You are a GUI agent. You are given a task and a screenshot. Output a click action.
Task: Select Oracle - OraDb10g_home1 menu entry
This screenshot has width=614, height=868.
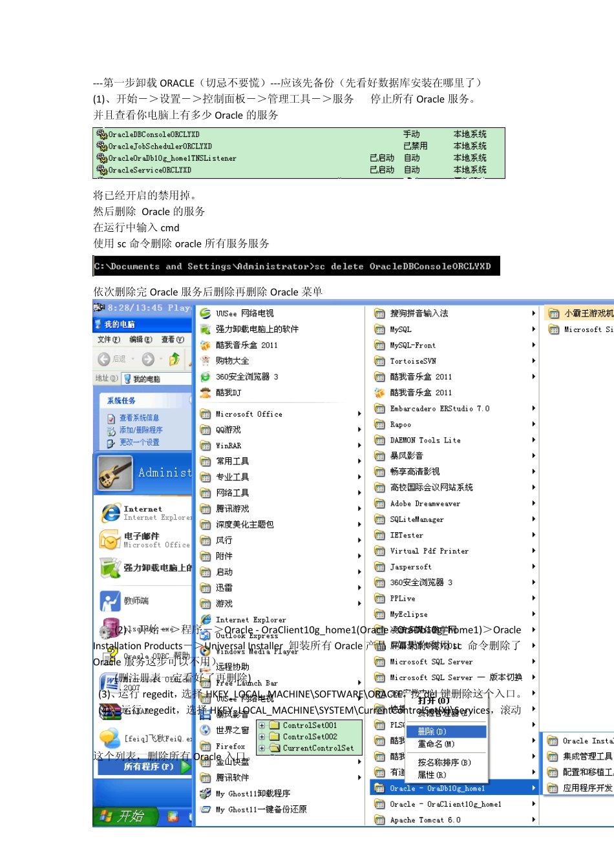point(455,789)
